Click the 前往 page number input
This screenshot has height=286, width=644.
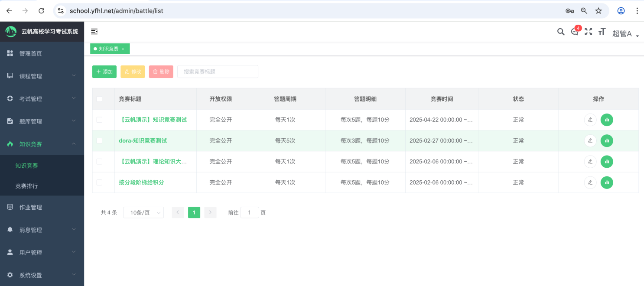coord(250,212)
